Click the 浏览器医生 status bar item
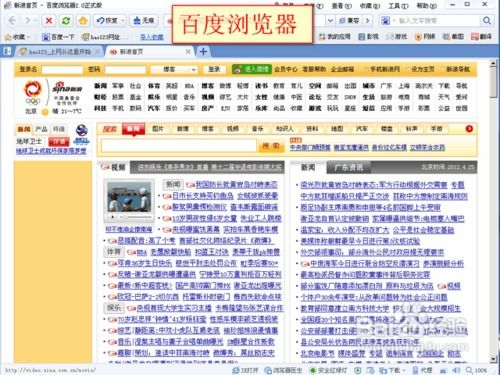 coord(284,370)
